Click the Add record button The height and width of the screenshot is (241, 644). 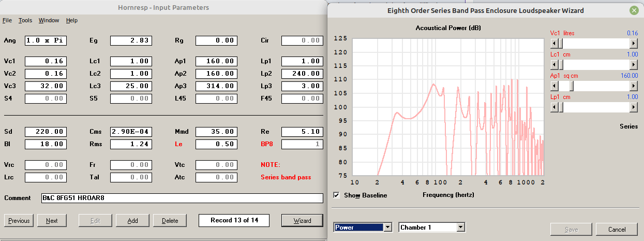coord(132,220)
